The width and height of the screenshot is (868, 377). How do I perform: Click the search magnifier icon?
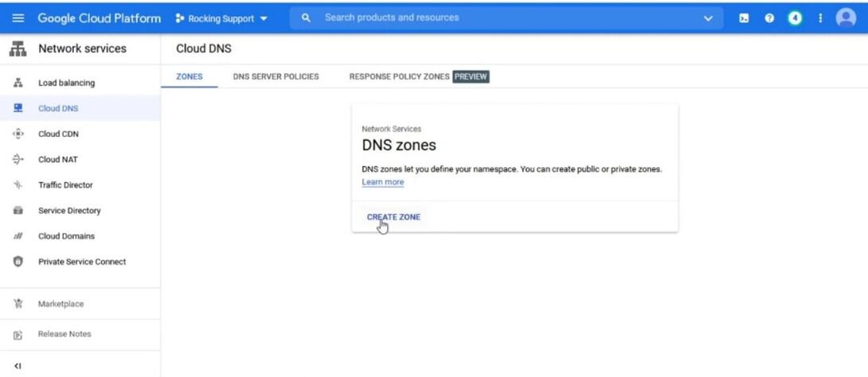306,18
